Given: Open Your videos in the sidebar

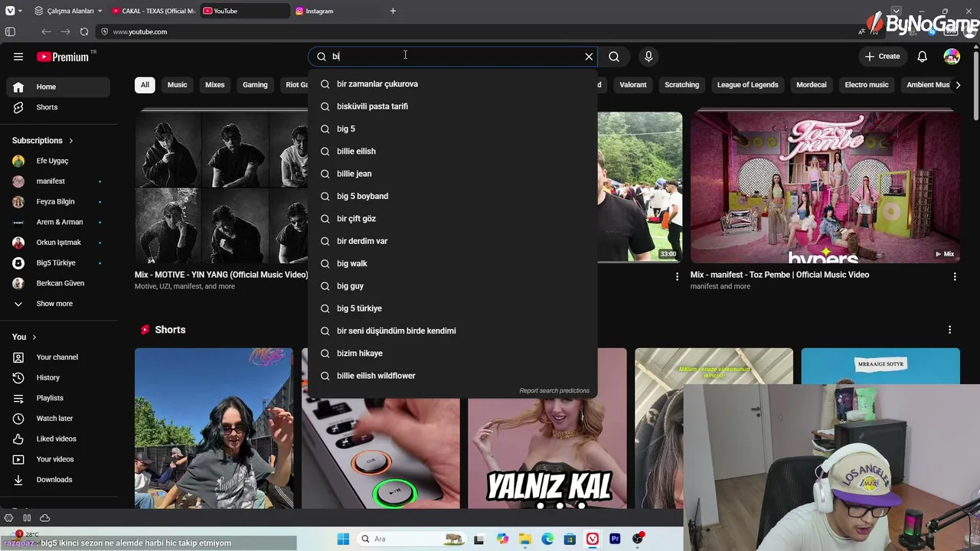Looking at the screenshot, I should [x=58, y=459].
